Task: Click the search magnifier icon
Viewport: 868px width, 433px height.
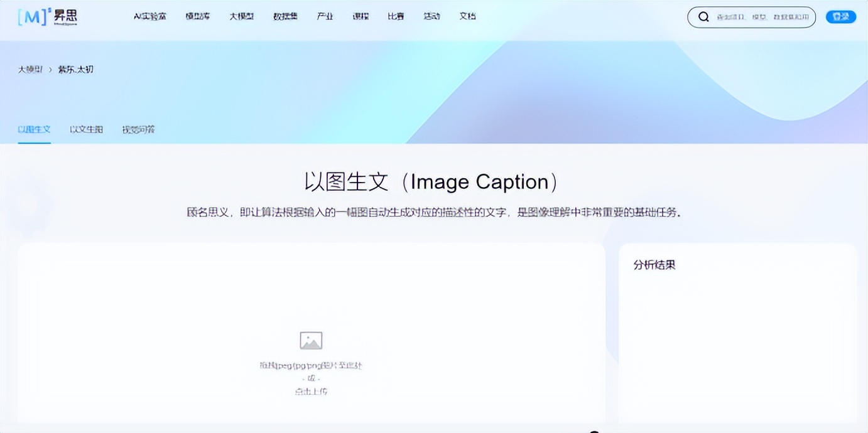Action: click(x=703, y=16)
